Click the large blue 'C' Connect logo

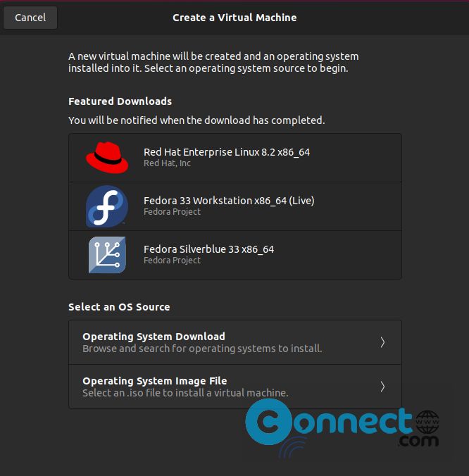pyautogui.click(x=268, y=422)
